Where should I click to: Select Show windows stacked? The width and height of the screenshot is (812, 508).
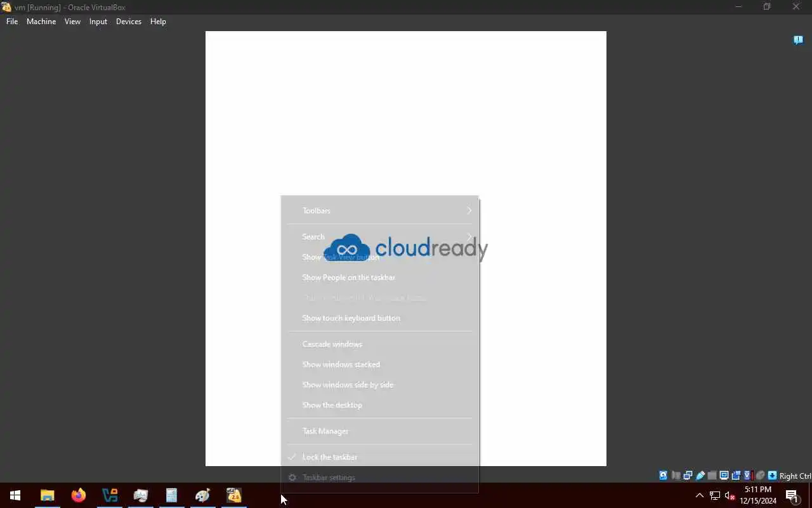(x=380, y=364)
